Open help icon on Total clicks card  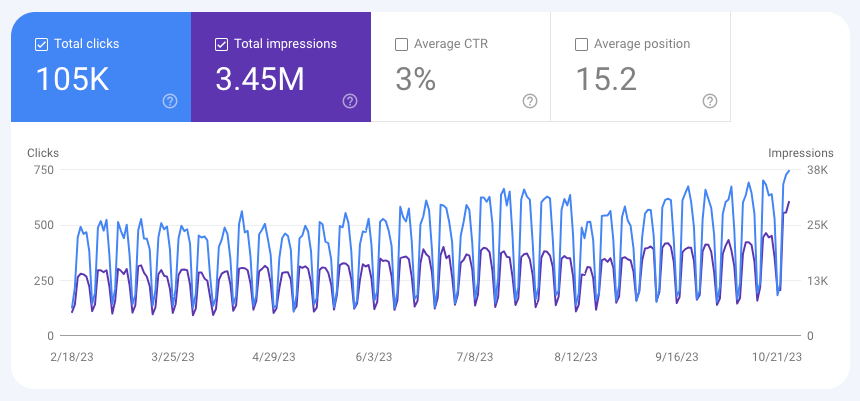pyautogui.click(x=170, y=101)
